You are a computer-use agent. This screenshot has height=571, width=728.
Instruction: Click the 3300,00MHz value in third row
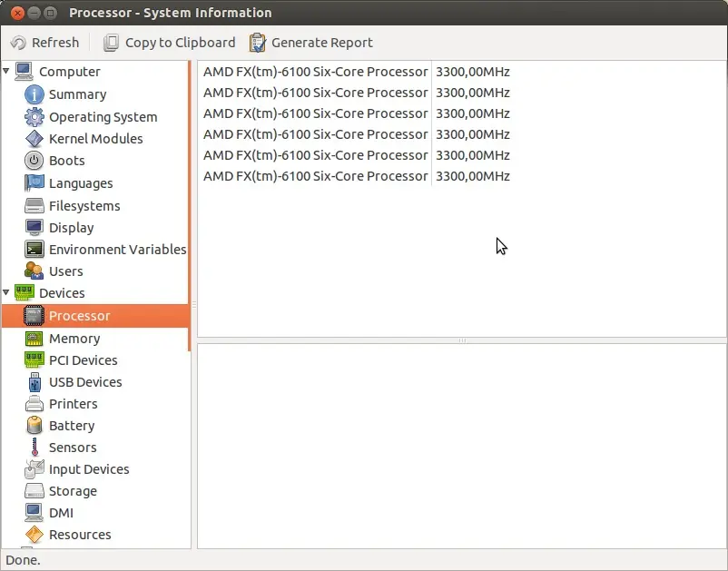pos(473,113)
